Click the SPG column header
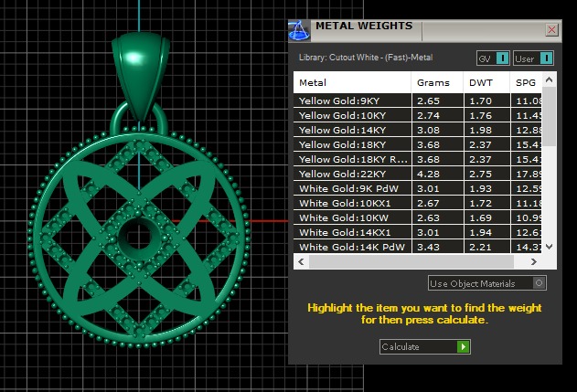 526,82
